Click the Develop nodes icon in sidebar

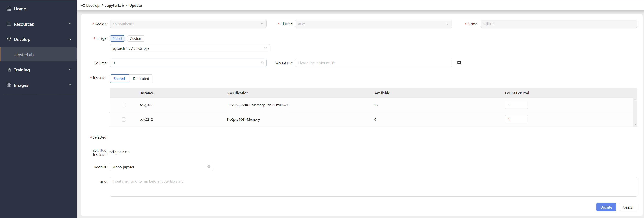tap(9, 39)
